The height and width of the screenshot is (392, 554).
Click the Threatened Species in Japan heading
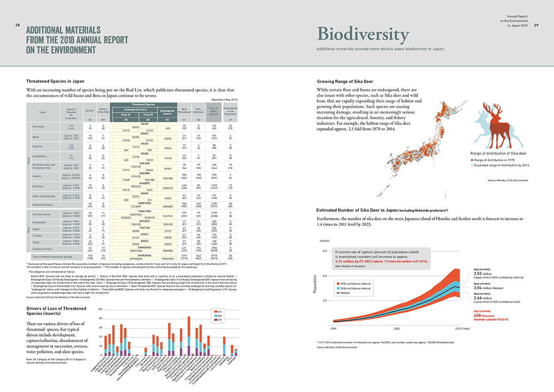55,81
